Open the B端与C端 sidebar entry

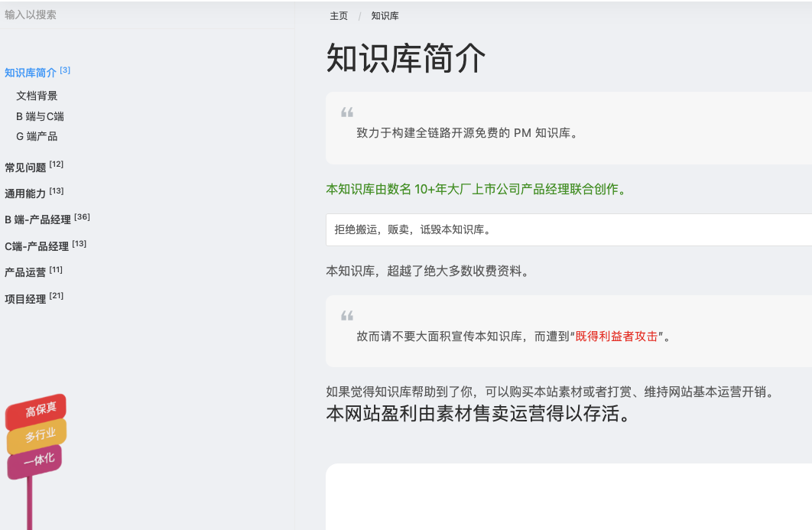click(x=40, y=115)
